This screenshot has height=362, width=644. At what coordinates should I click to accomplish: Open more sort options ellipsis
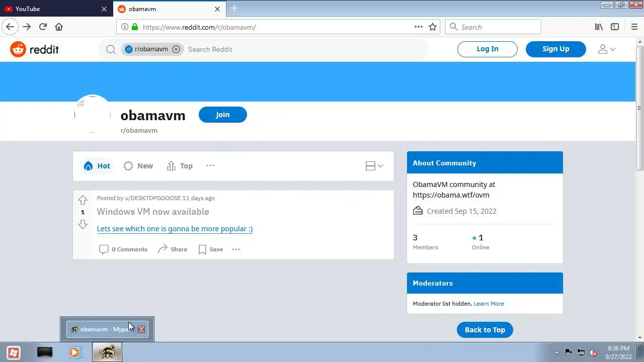click(x=210, y=165)
